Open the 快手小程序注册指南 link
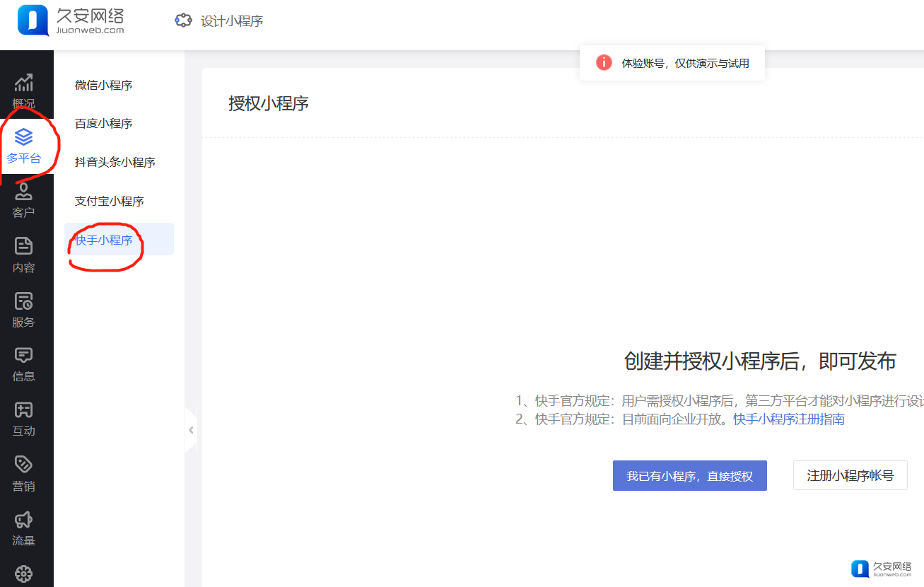The image size is (924, 587). pos(789,419)
